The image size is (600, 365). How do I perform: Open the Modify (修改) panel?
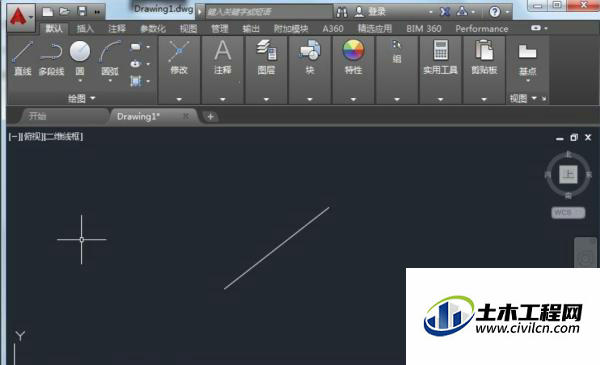coord(179,58)
